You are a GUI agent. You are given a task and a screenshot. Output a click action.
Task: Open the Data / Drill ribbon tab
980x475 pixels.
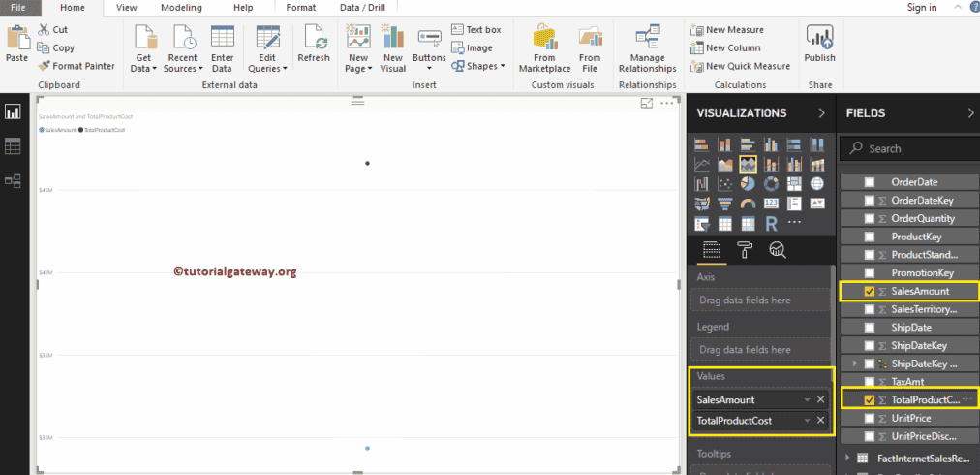(362, 8)
